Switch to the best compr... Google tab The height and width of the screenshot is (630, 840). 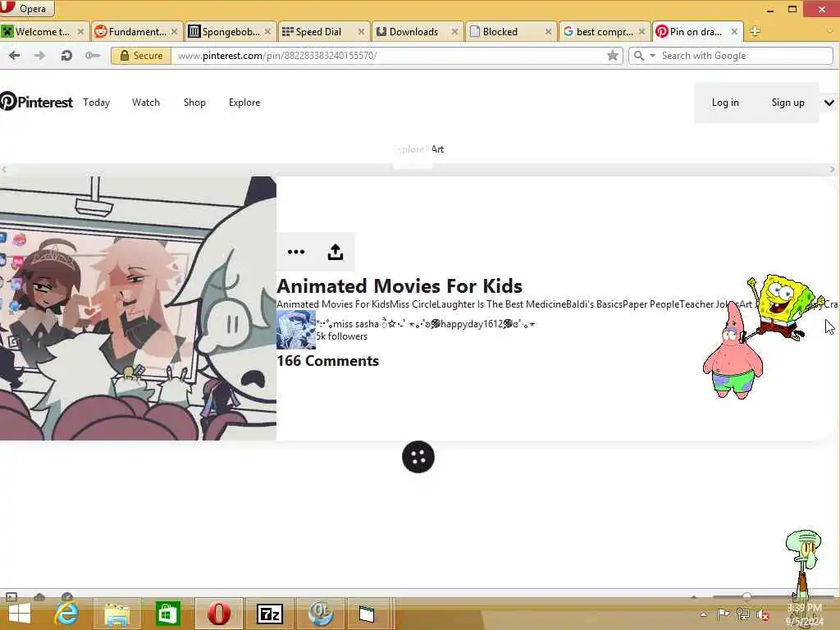(605, 32)
